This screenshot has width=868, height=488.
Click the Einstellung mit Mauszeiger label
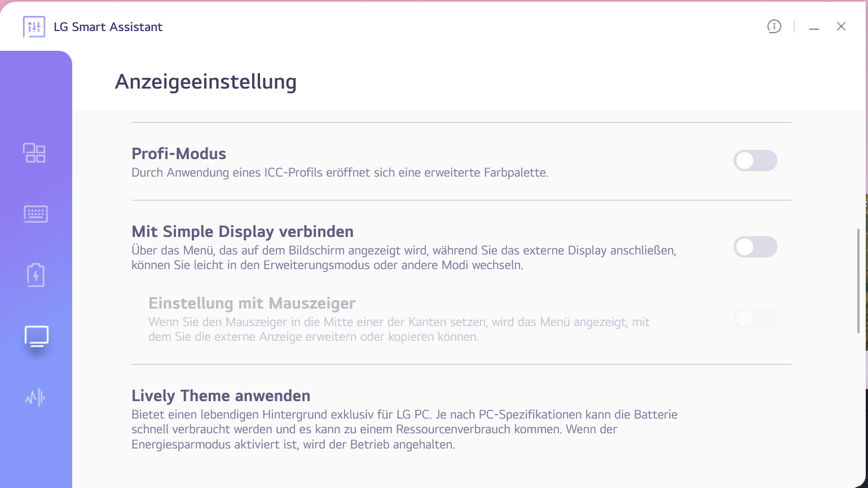[x=252, y=303]
